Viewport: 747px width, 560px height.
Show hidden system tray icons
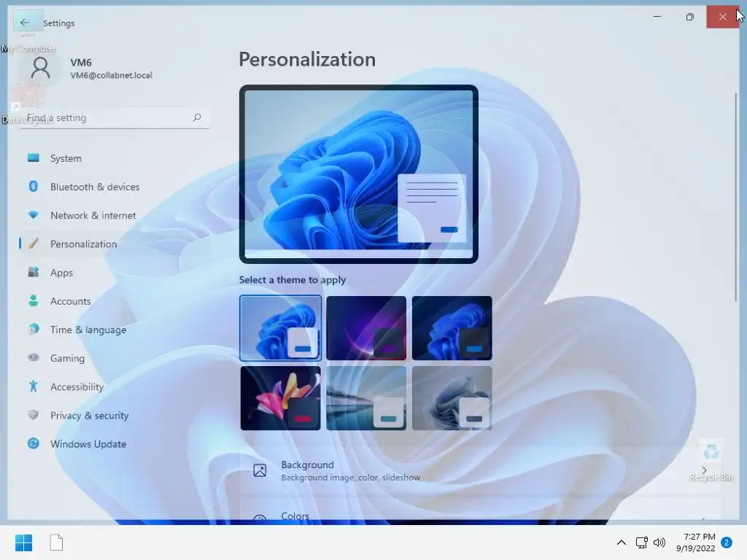coord(622,542)
